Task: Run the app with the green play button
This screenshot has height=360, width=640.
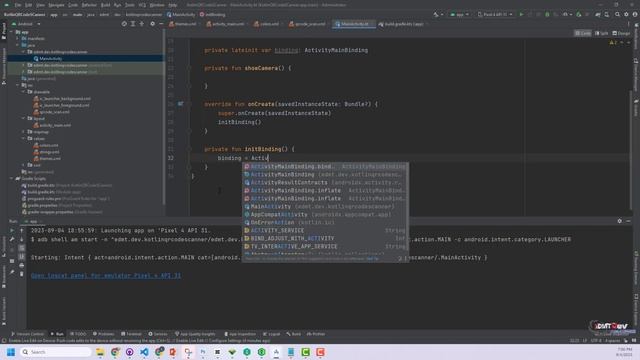Action: pyautogui.click(x=521, y=14)
